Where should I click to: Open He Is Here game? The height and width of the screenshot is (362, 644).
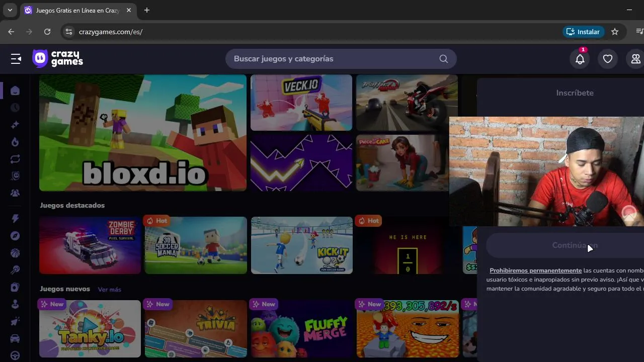(x=407, y=245)
